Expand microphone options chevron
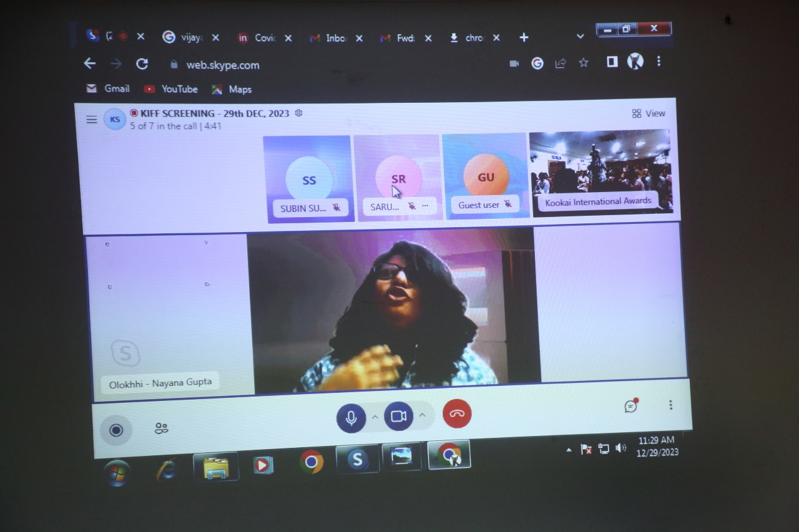 [x=375, y=417]
